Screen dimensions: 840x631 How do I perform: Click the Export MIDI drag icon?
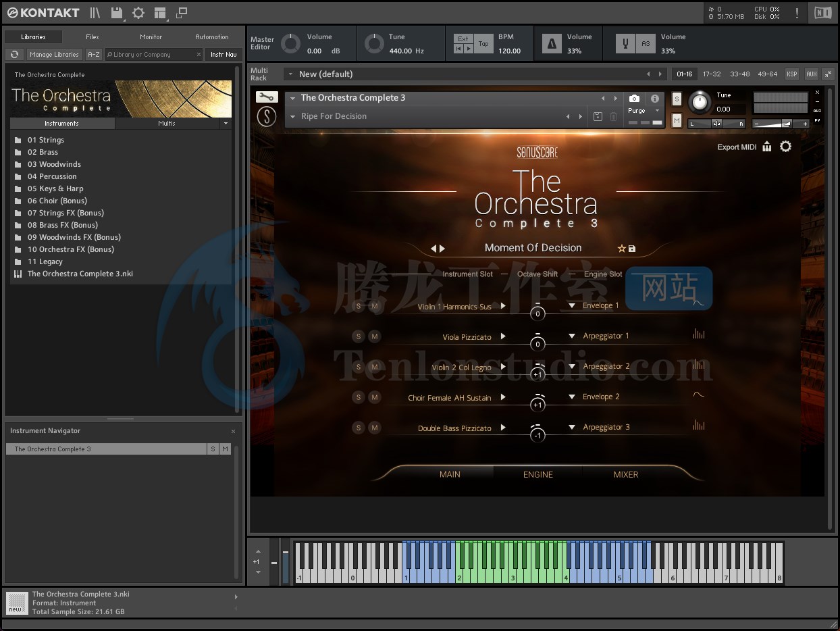767,147
